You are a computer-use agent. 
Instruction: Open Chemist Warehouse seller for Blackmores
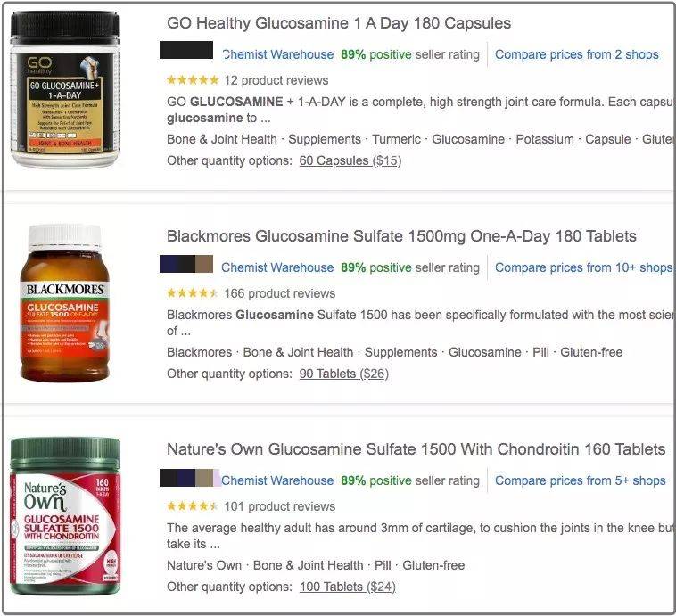click(x=277, y=267)
